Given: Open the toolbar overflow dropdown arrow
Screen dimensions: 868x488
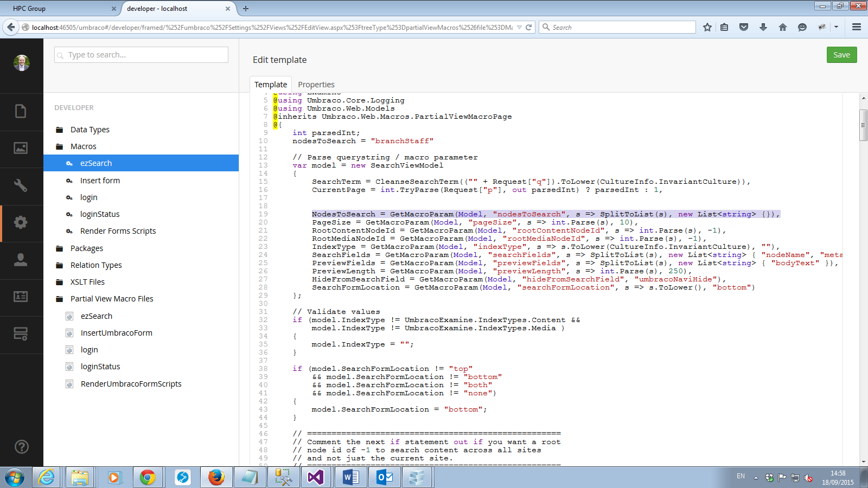Looking at the screenshot, I should tap(836, 27).
